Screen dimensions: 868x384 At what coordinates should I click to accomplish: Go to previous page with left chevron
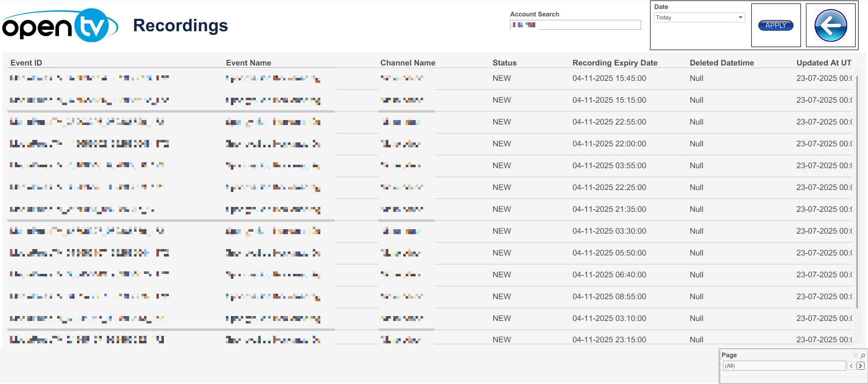point(851,366)
